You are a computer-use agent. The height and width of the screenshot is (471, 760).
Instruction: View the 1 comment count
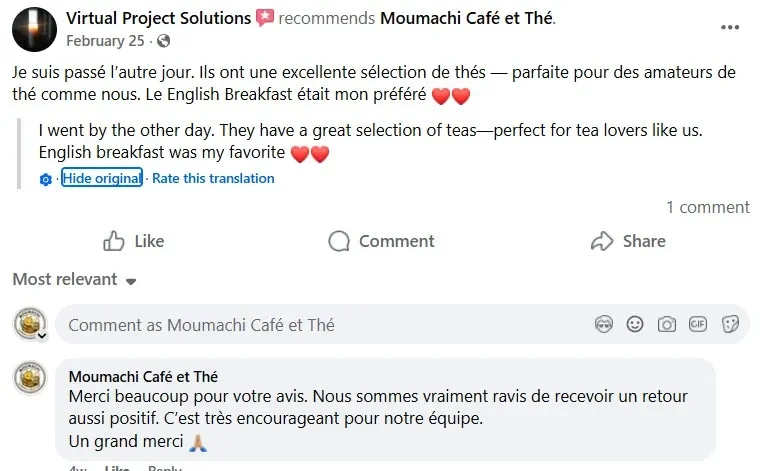(x=707, y=207)
